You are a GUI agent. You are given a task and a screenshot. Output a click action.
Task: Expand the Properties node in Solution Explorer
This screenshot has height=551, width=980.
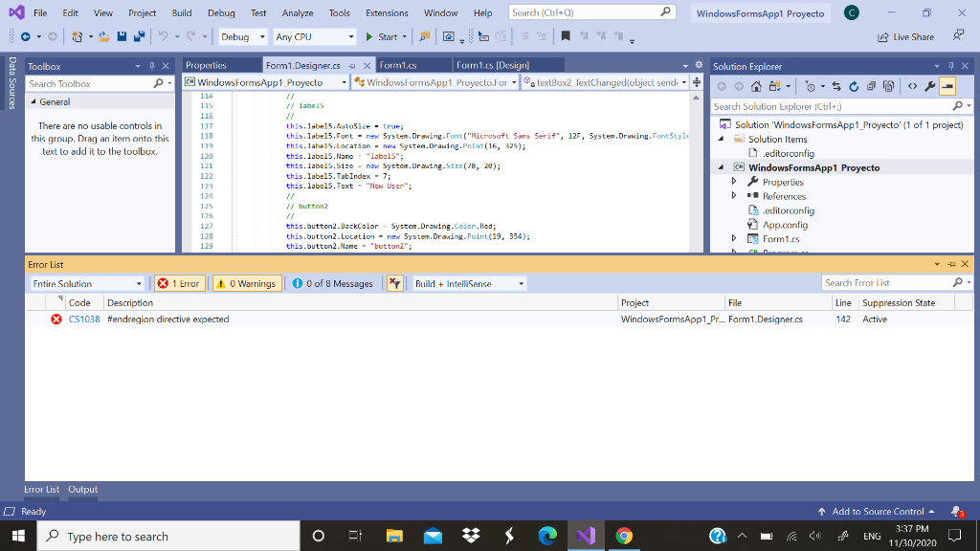click(x=734, y=182)
